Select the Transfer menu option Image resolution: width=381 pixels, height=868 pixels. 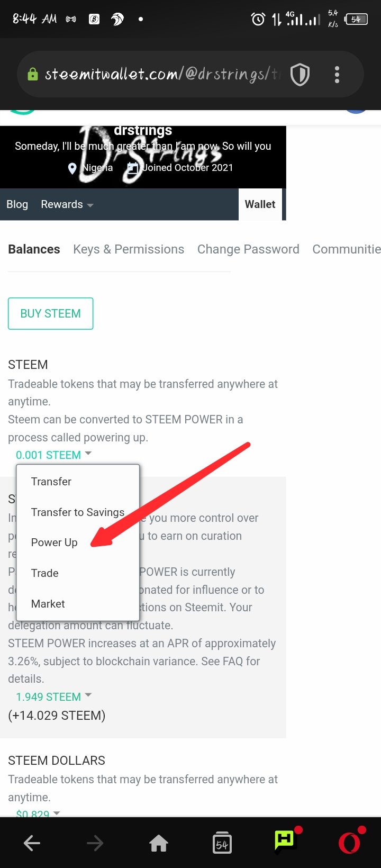(x=51, y=482)
